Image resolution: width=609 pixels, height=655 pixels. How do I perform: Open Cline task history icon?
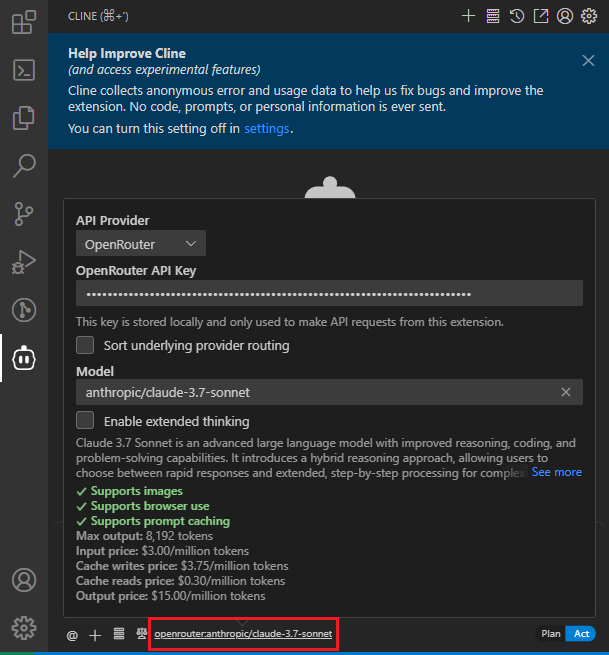pos(517,16)
